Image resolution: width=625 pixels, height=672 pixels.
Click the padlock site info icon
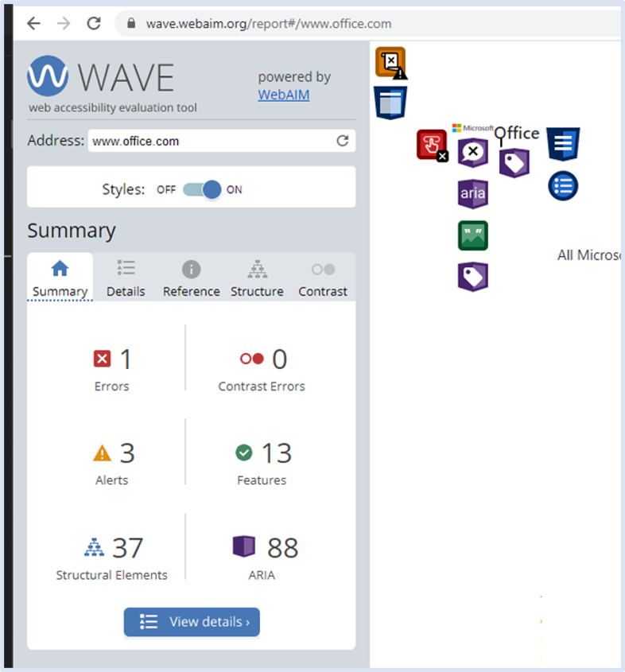[x=131, y=23]
